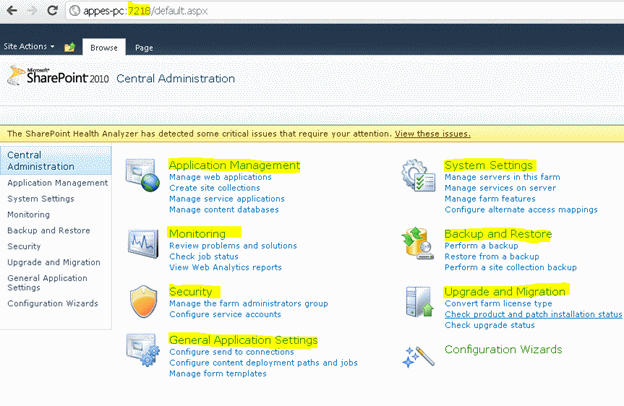Open the highlighted Upgrade and Migration heading
This screenshot has height=406, width=624.
[505, 291]
